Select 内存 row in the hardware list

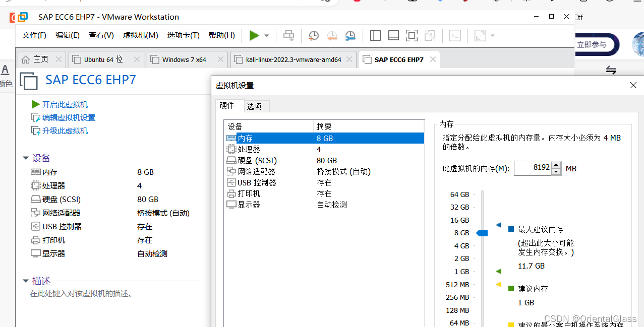[324, 138]
